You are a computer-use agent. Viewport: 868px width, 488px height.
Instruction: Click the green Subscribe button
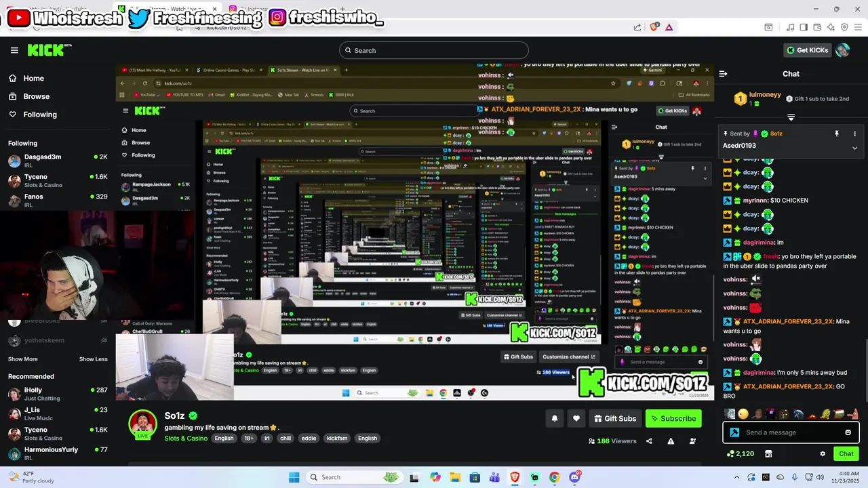tap(673, 419)
